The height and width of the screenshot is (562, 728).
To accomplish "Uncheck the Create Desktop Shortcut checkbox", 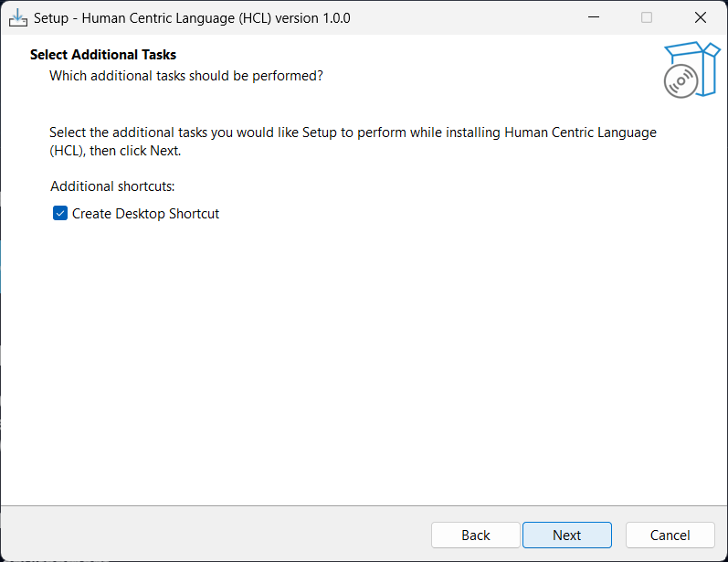I will click(60, 214).
